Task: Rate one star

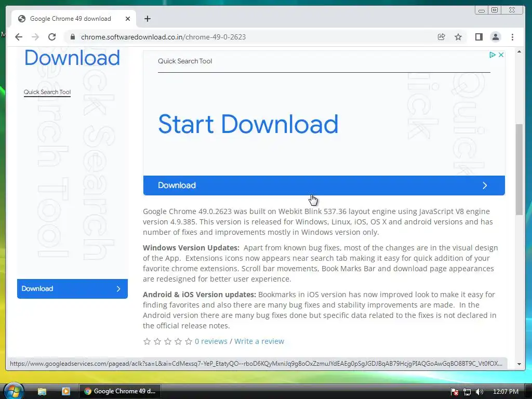Action: click(147, 341)
